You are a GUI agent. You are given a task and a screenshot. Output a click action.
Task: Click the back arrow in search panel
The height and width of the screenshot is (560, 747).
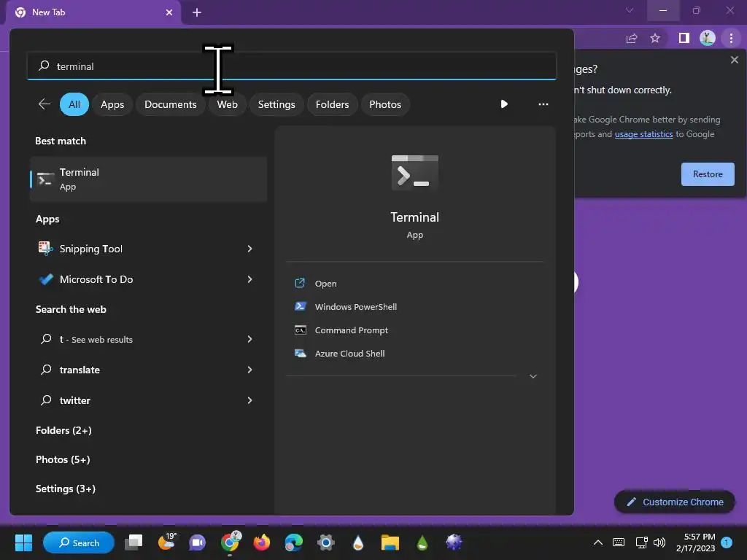click(44, 104)
